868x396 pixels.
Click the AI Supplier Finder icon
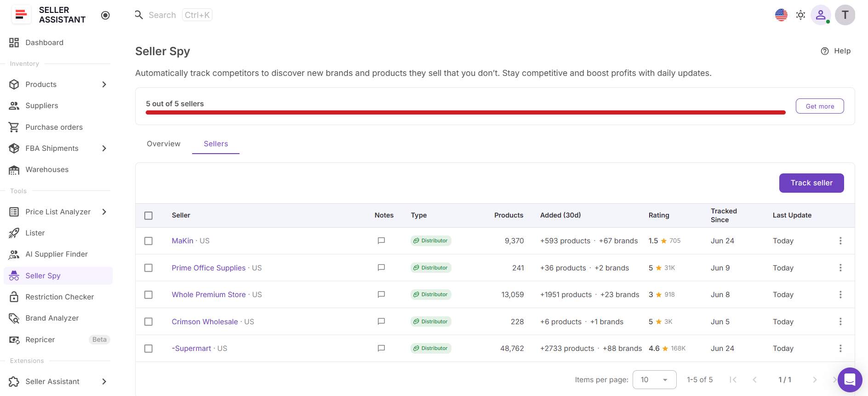(x=14, y=254)
